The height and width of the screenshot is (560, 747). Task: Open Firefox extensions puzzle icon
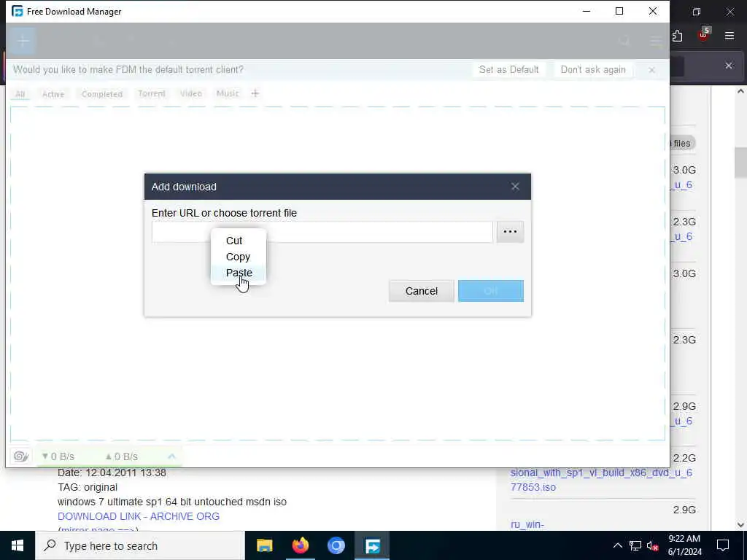[678, 36]
